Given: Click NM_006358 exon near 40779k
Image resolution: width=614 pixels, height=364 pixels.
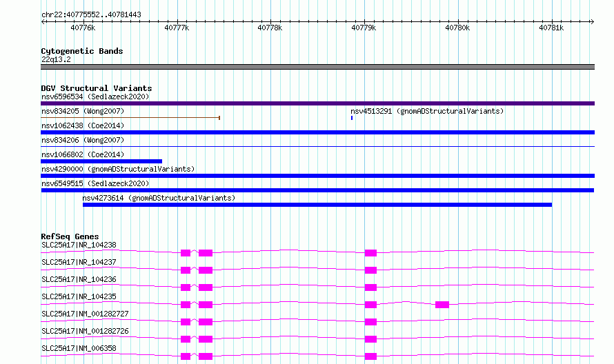Looking at the screenshot, I should [370, 356].
